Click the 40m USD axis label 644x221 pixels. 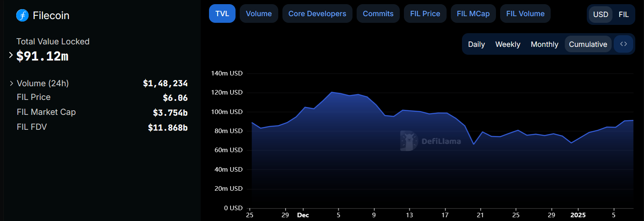coord(228,170)
